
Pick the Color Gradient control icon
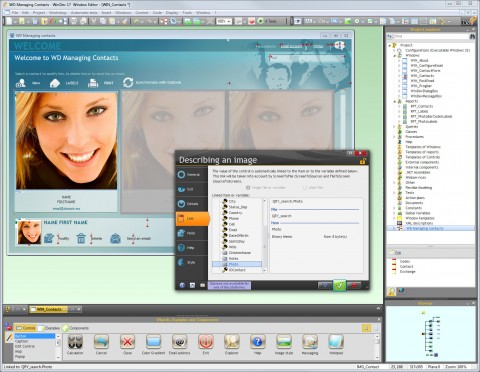click(x=153, y=342)
